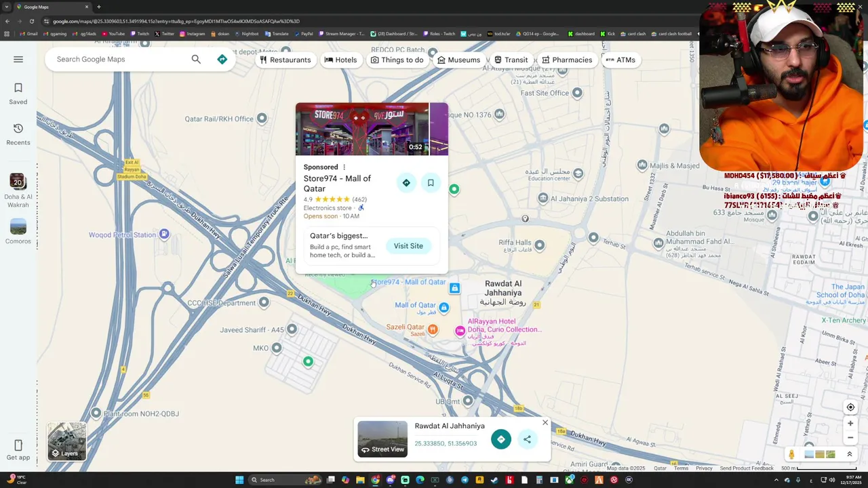
Task: Open the Google Maps hamburger menu
Action: pos(18,60)
